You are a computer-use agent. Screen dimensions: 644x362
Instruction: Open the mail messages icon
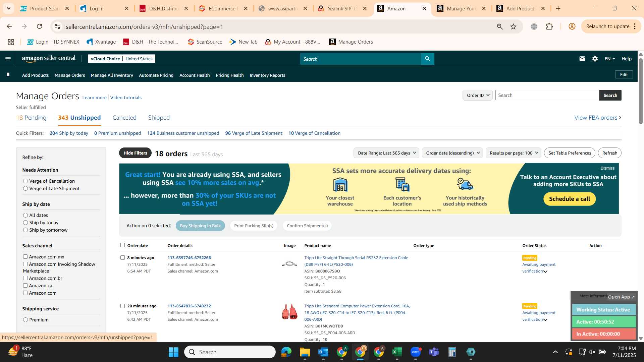point(582,59)
